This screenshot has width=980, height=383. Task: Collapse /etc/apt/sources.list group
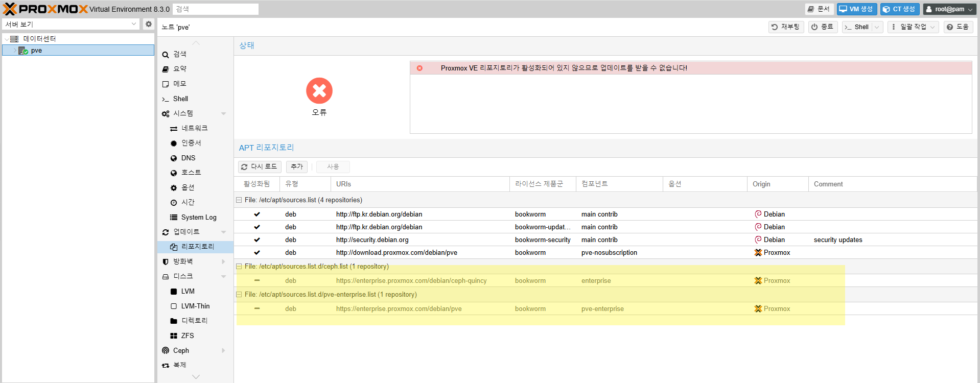pyautogui.click(x=239, y=200)
